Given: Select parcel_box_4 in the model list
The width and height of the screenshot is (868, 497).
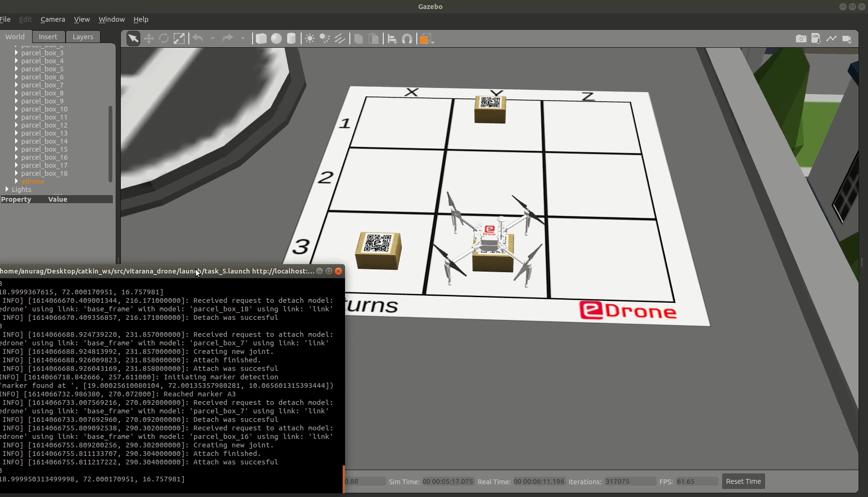Looking at the screenshot, I should click(x=42, y=61).
